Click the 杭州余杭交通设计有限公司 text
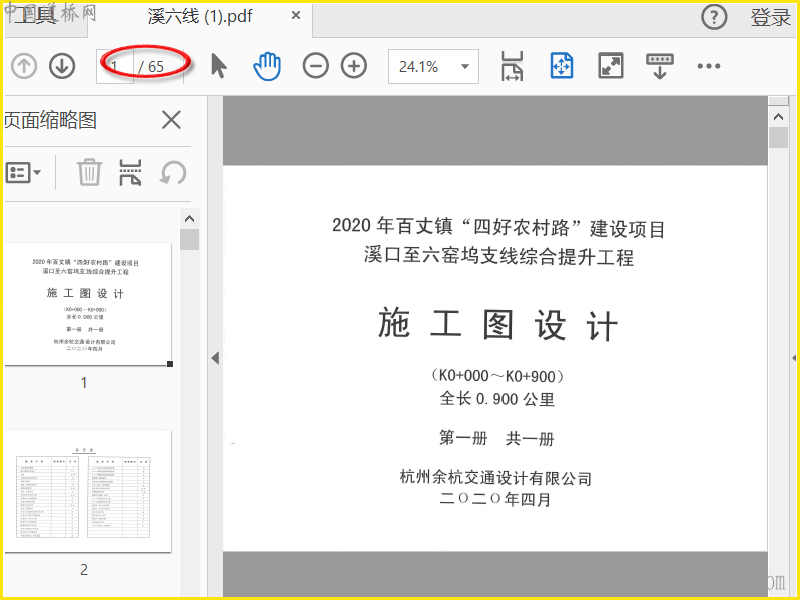This screenshot has height=600, width=800. [495, 478]
